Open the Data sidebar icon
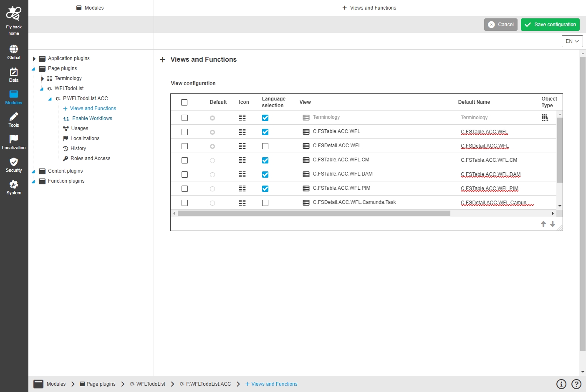 14,75
